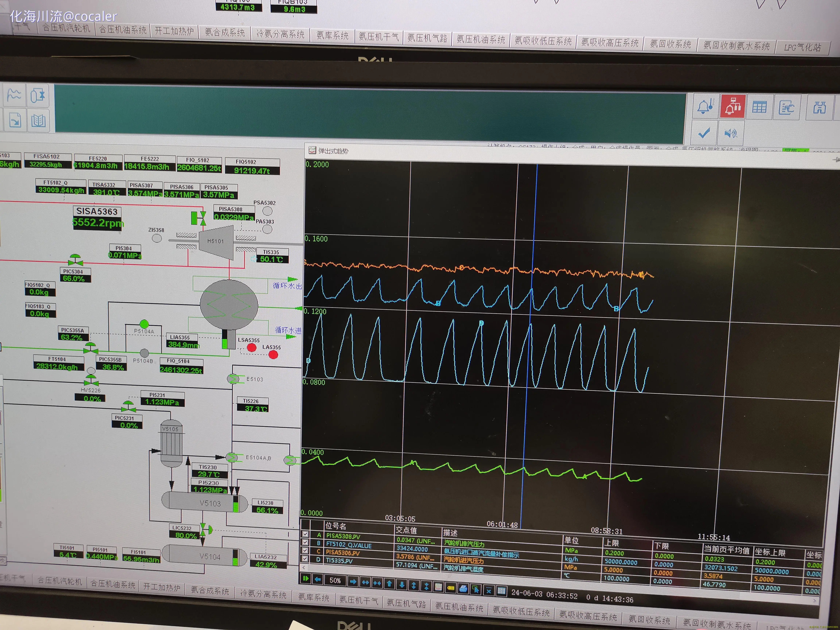This screenshot has width=840, height=630.
Task: Open the trend page settings icon left of yellow tag
Action: 438,587
